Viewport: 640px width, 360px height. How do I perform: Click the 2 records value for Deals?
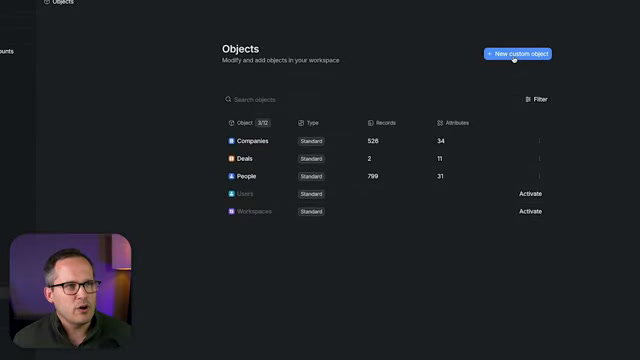[x=369, y=158]
